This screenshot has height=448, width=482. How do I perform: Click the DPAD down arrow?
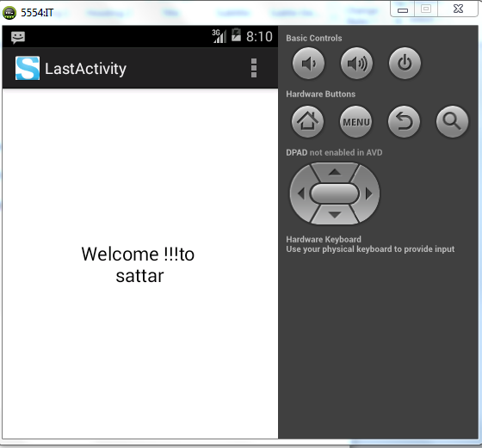pyautogui.click(x=335, y=215)
